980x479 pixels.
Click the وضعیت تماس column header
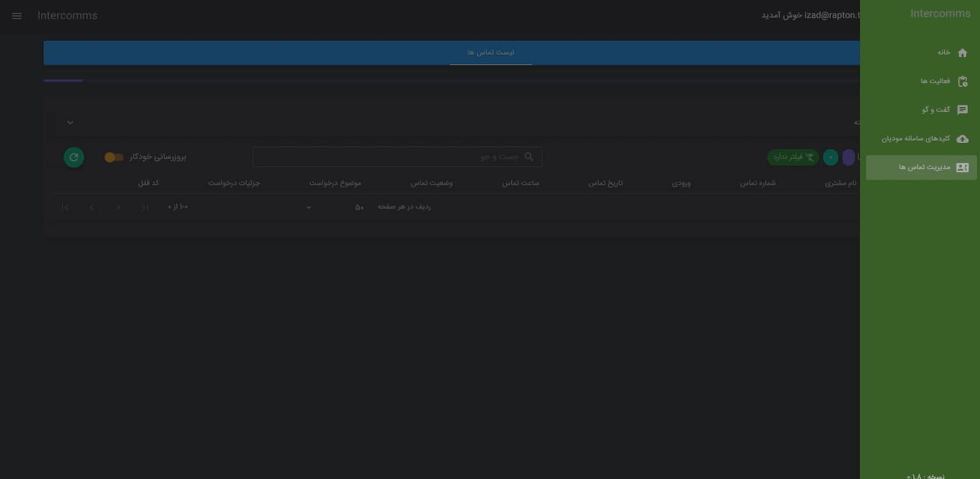pos(431,183)
